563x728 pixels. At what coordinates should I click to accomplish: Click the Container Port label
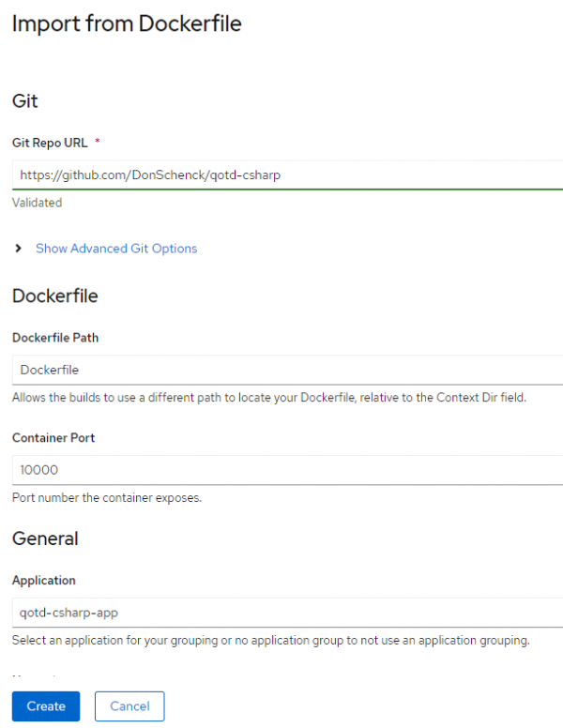point(53,437)
